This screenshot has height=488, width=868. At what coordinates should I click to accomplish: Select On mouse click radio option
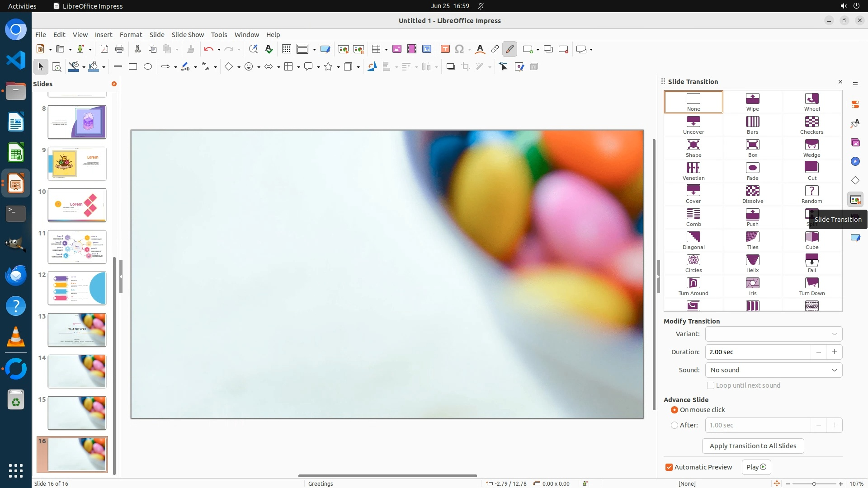[x=675, y=410]
